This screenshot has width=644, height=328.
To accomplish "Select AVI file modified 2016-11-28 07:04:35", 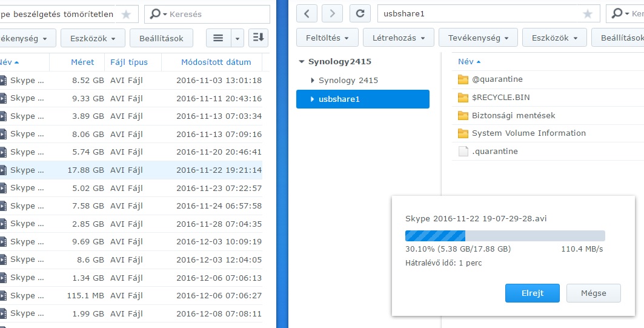I will [x=131, y=224].
